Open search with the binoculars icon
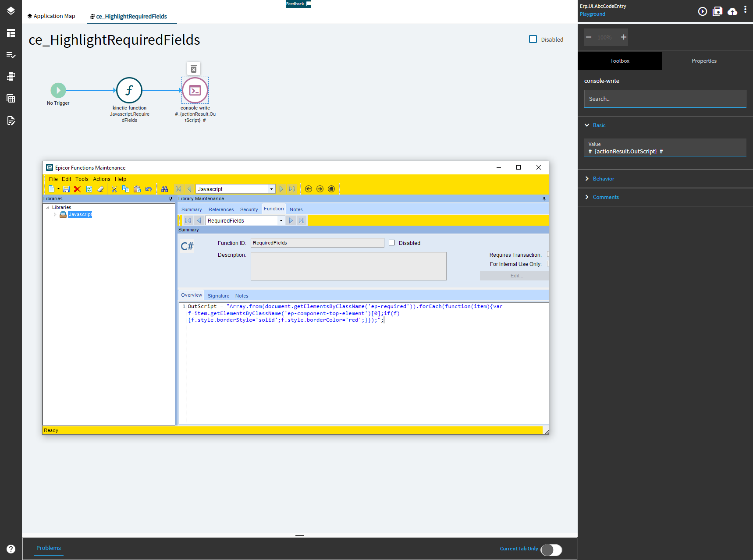753x560 pixels. (165, 189)
